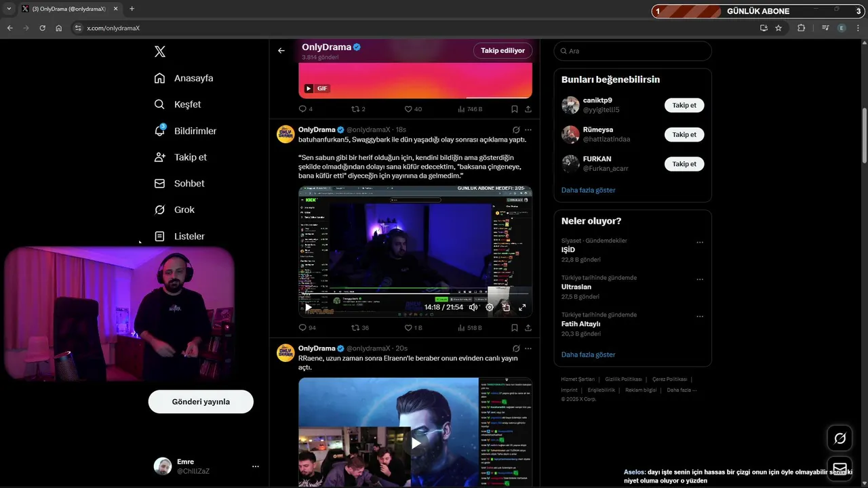Viewport: 868px width, 488px height.
Task: Click Daha fazla göster under trends
Action: pyautogui.click(x=588, y=354)
